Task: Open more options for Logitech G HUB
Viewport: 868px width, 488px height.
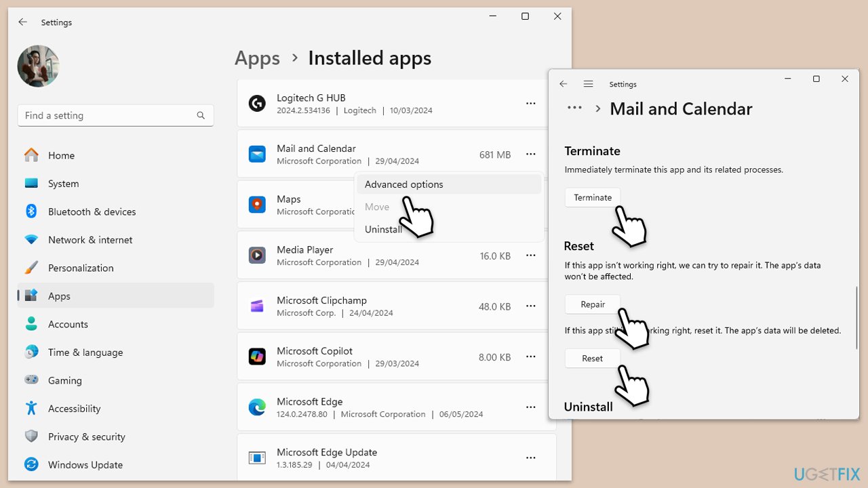Action: coord(531,104)
